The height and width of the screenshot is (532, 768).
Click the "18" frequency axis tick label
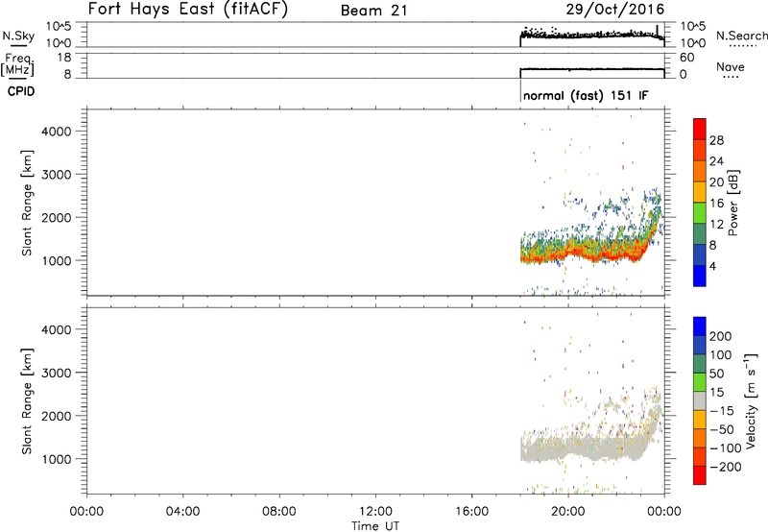pos(64,58)
